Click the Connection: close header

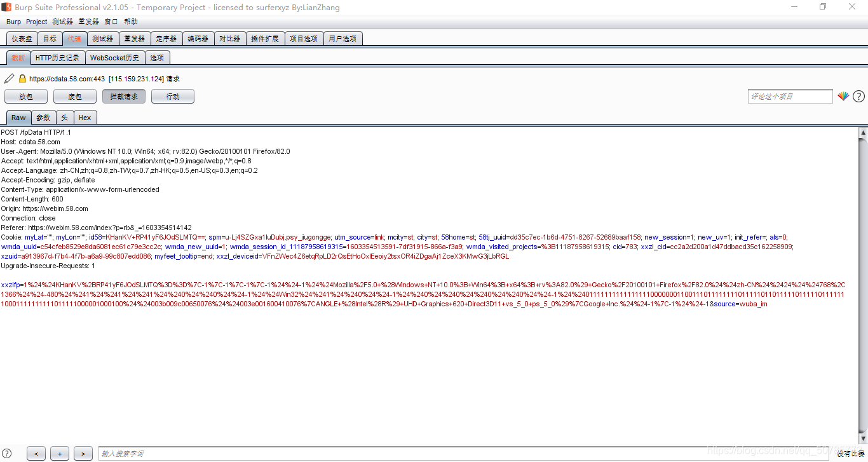pos(29,218)
